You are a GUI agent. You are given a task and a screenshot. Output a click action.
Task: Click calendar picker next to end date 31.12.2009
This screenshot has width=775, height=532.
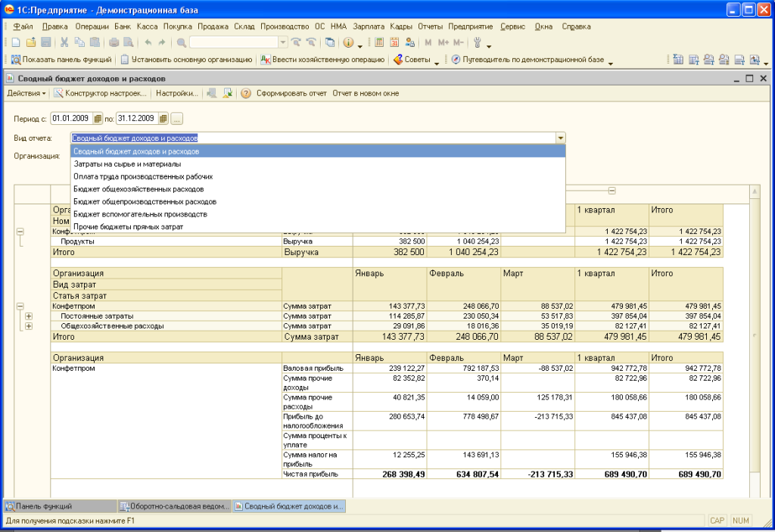pos(162,119)
